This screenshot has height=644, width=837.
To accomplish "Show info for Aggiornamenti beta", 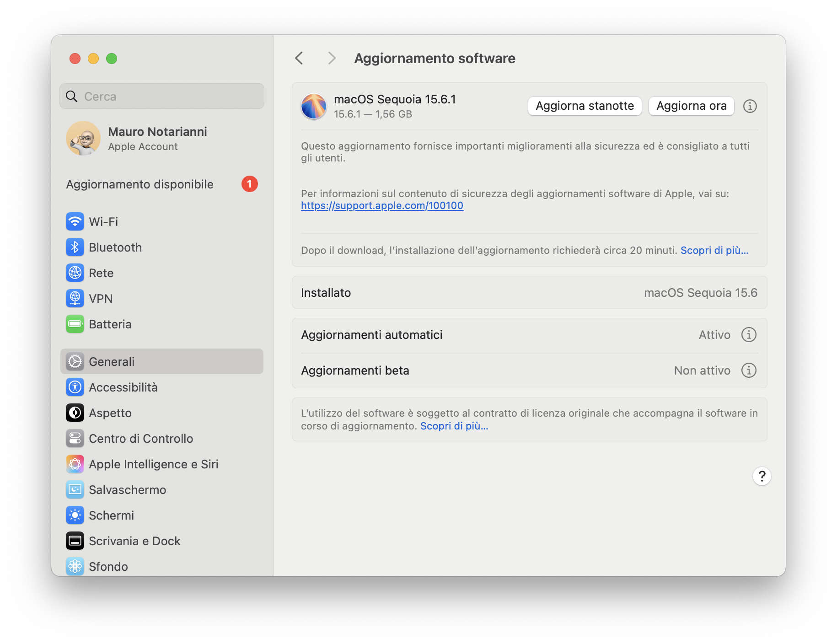I will pos(749,370).
